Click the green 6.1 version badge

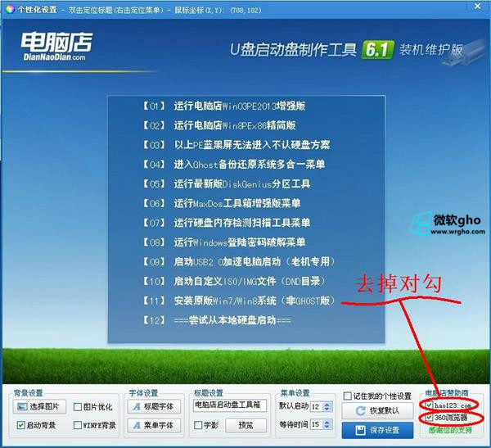[x=377, y=49]
